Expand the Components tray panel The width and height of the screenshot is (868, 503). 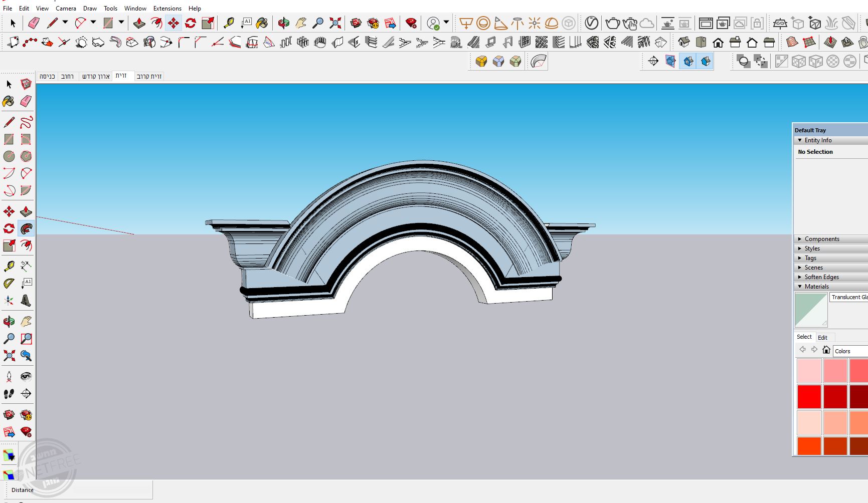click(x=821, y=239)
